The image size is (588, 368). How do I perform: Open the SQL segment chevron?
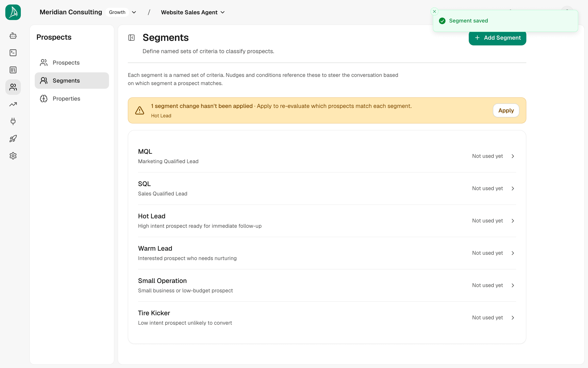[x=513, y=189]
